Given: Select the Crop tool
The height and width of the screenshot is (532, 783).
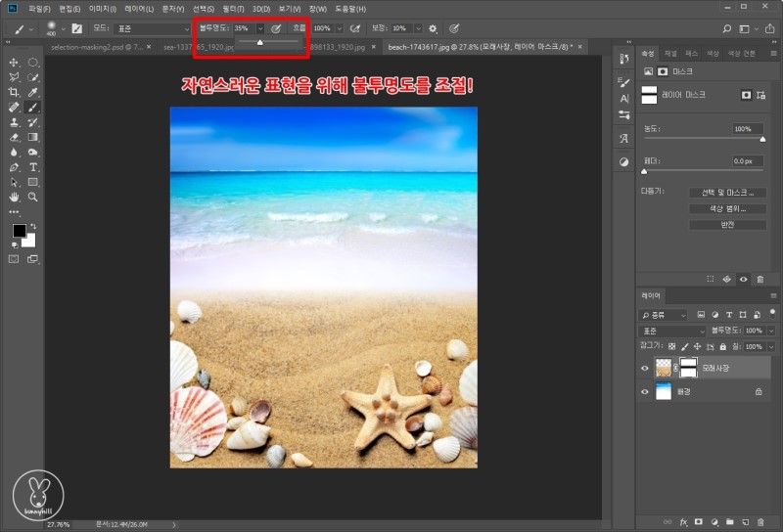Looking at the screenshot, I should click(14, 92).
